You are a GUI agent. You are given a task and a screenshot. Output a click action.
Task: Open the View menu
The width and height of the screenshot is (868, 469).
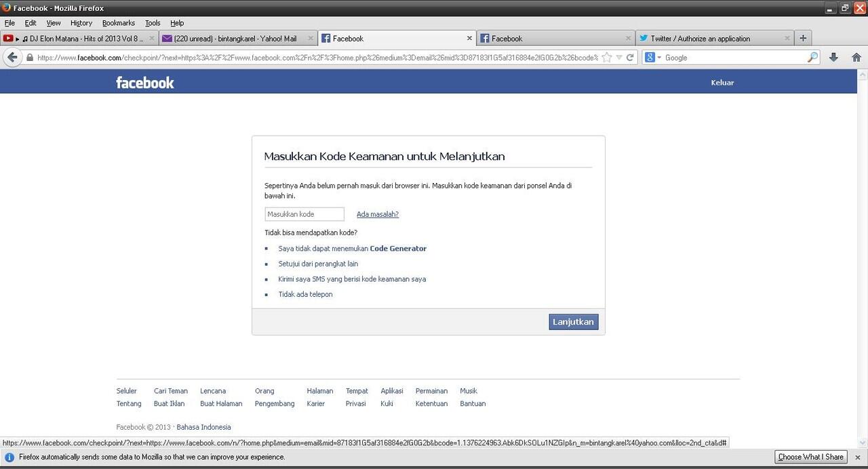(54, 23)
